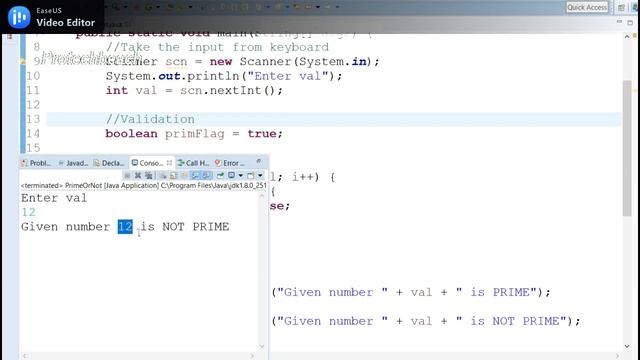Toggle Word Wrap in the Console
Screen dimensions: 640x360
(184, 176)
